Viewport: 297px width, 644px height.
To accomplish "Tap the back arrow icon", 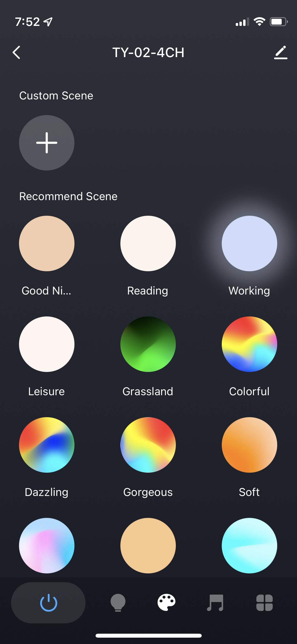I will tap(16, 52).
